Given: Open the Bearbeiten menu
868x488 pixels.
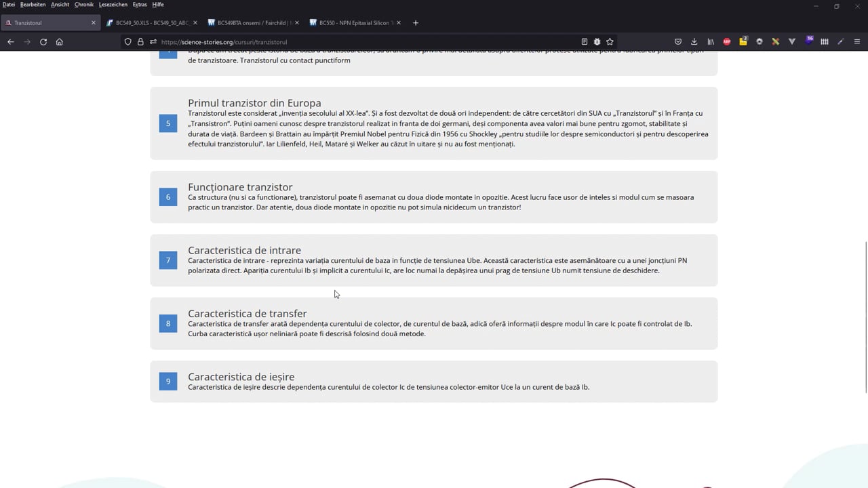Looking at the screenshot, I should (x=33, y=4).
